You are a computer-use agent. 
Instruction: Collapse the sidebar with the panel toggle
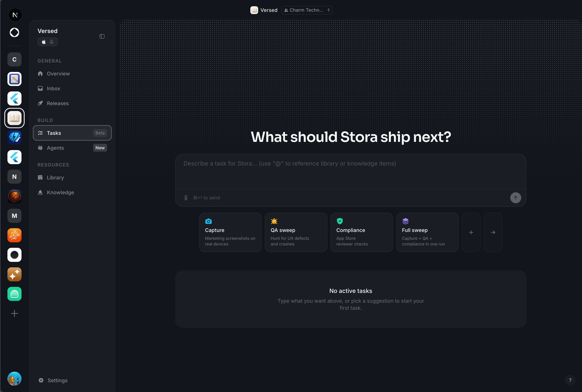coord(102,36)
